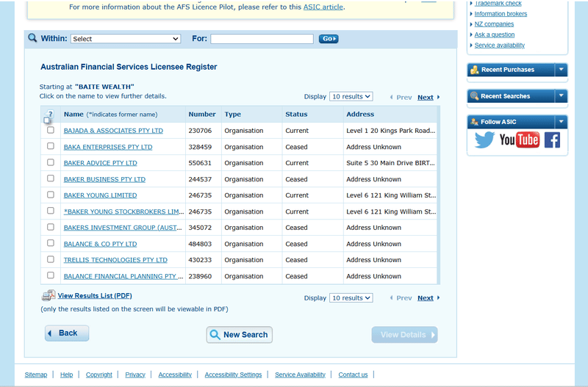Open Ask a question sidebar link

[494, 35]
